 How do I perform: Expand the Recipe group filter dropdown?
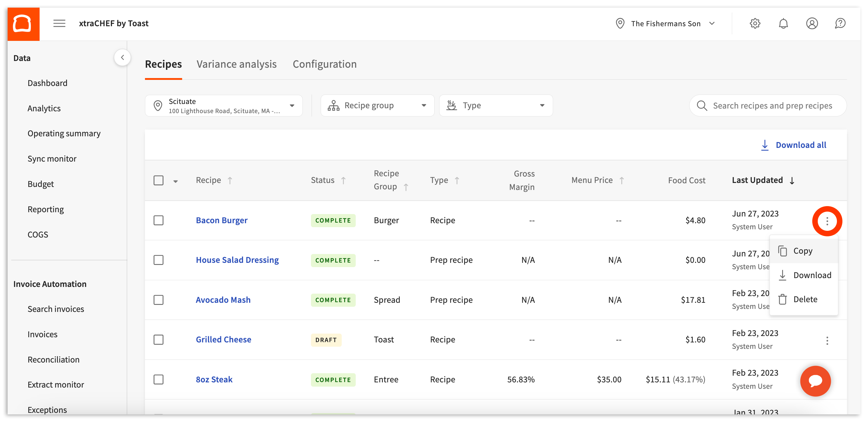[377, 105]
